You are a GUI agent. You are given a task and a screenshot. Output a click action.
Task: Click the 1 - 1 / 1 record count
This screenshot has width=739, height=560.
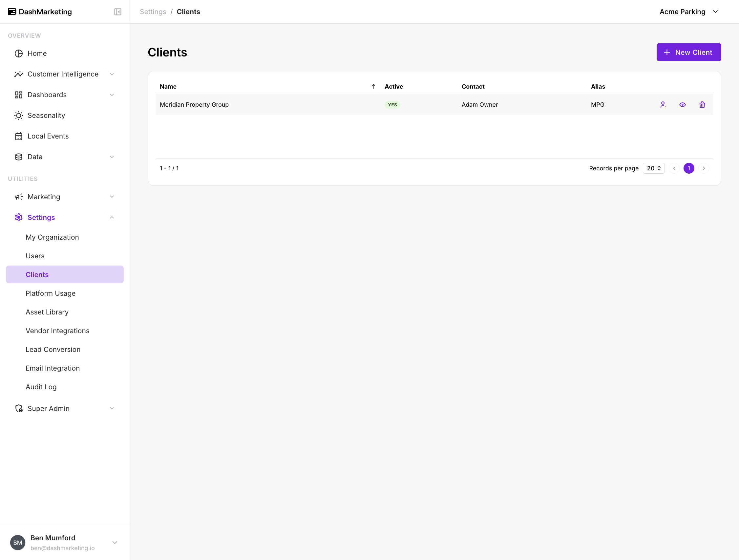(169, 168)
